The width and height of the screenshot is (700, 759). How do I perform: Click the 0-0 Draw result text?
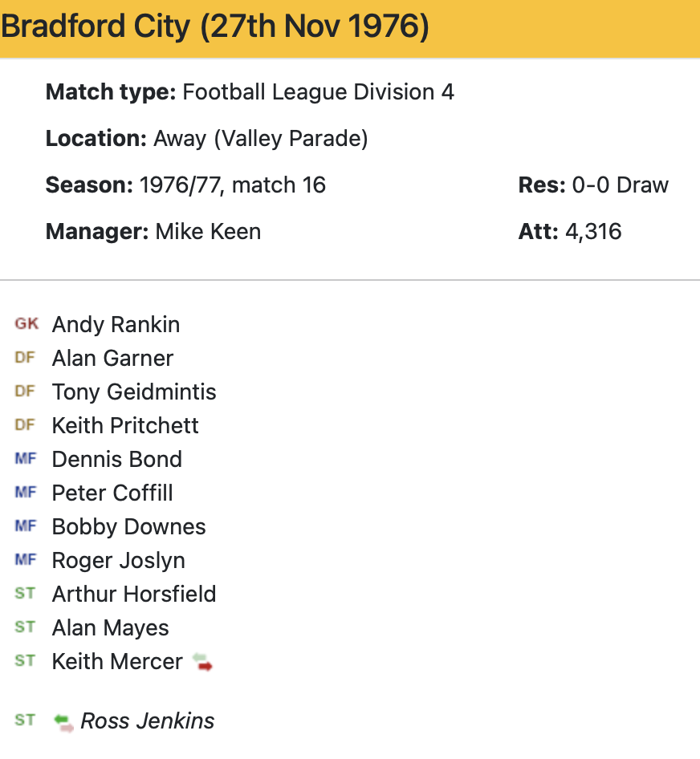pyautogui.click(x=620, y=185)
